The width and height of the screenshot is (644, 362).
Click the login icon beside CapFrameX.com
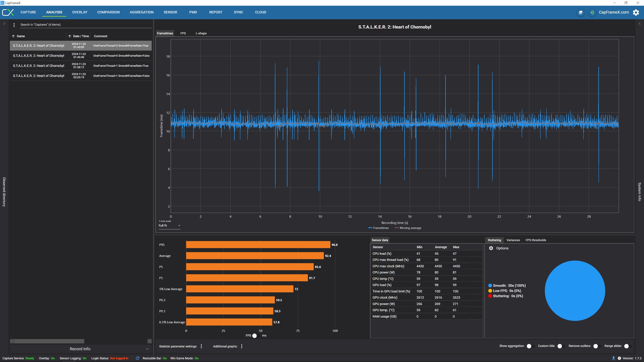[592, 12]
